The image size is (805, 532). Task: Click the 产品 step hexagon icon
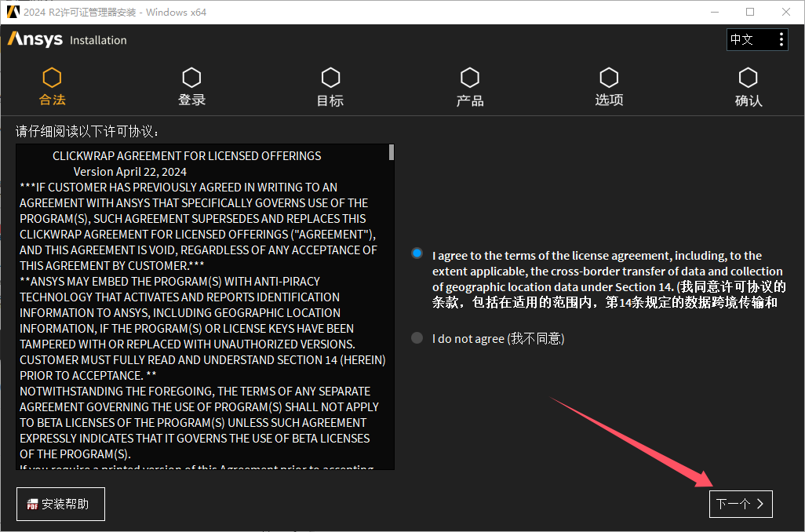470,78
